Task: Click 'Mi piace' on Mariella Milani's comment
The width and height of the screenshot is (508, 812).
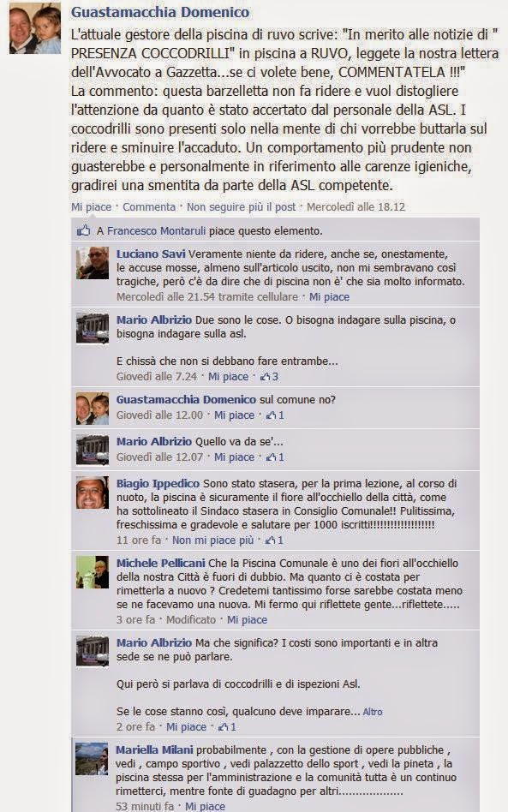Action: 205,806
